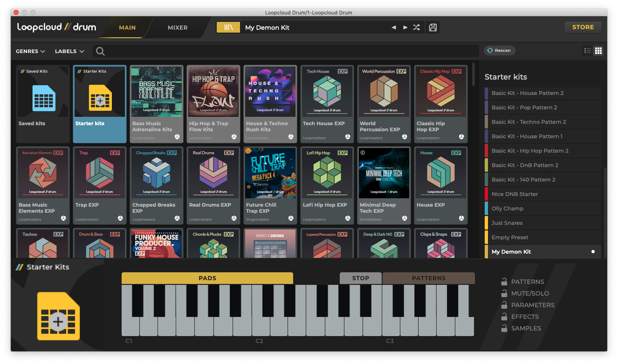
Task: Shuffle to a random kit
Action: [x=417, y=27]
